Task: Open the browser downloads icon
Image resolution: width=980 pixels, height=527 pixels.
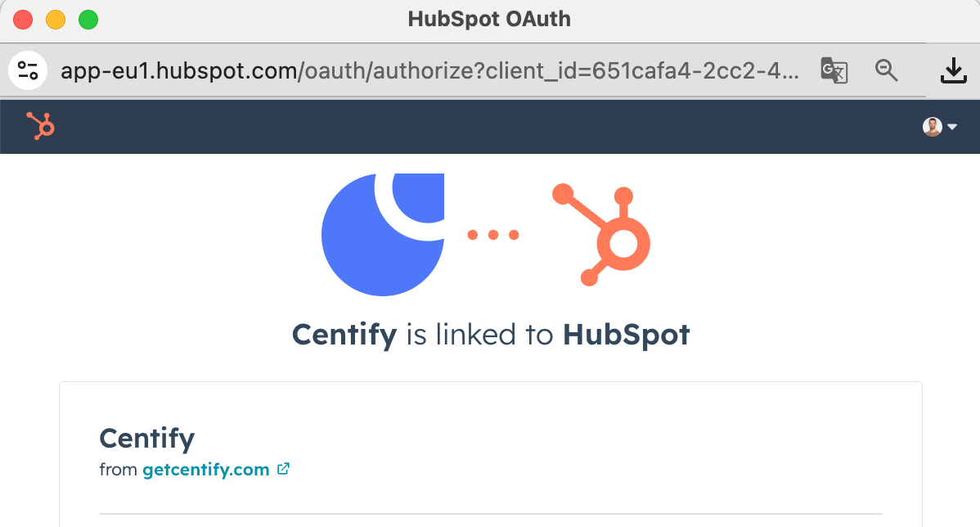Action: pos(954,70)
